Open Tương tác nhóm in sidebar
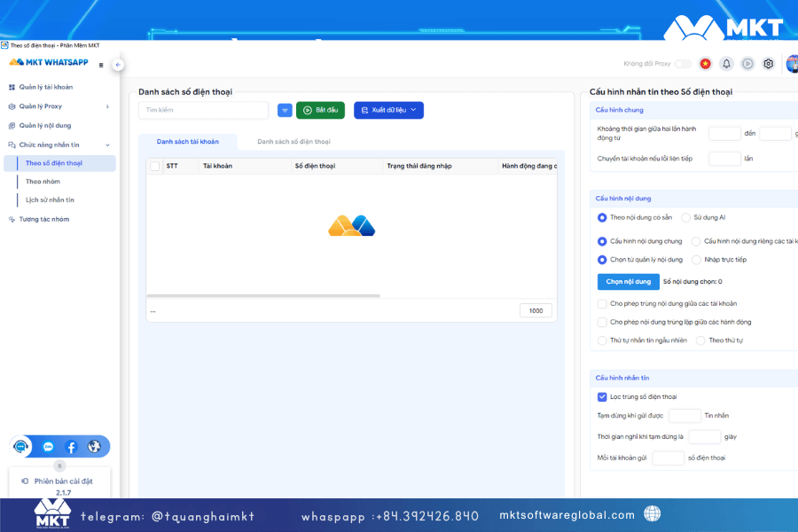This screenshot has width=798, height=532. pos(43,219)
